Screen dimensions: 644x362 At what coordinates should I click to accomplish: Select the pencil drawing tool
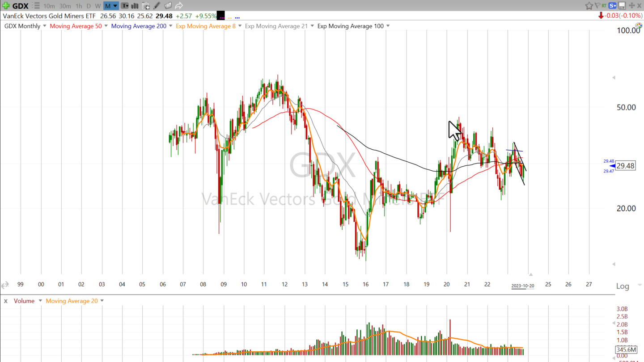157,6
